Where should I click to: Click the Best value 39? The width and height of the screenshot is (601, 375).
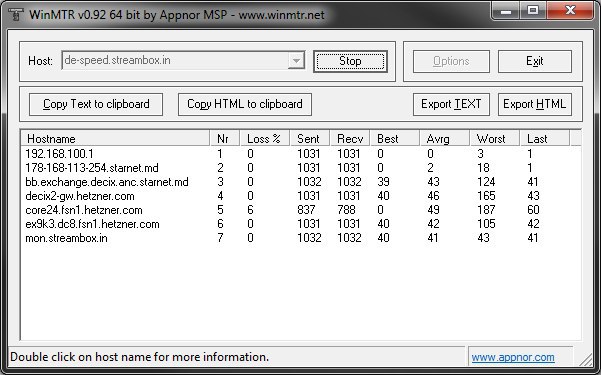point(383,182)
